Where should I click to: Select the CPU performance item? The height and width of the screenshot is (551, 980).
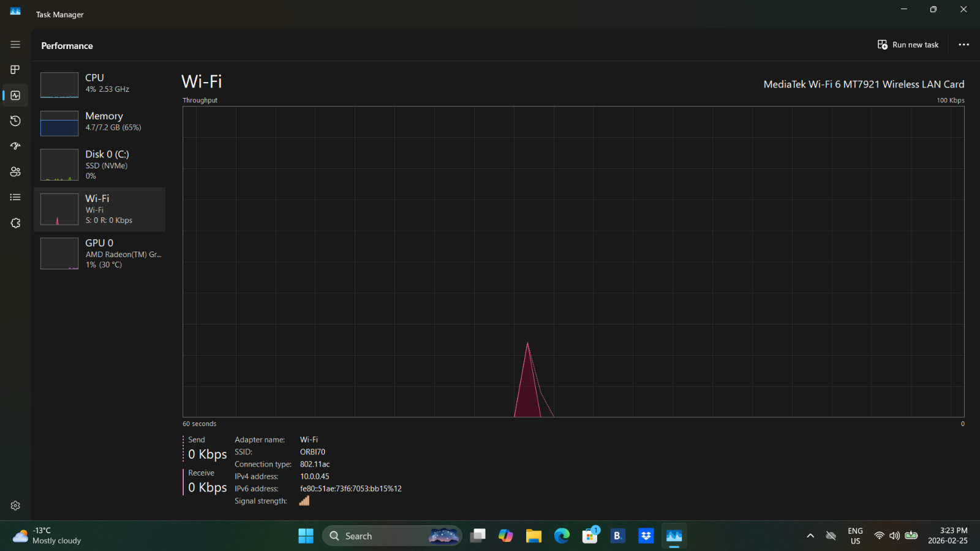tap(99, 85)
